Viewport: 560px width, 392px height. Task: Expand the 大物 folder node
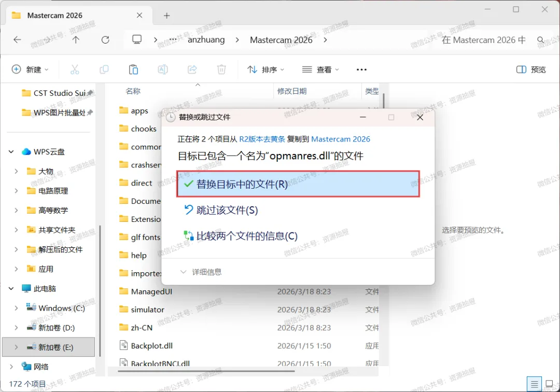[x=16, y=171]
